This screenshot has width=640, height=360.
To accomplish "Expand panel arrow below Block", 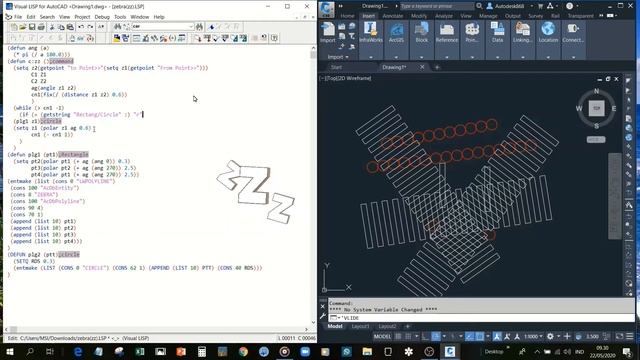I will (422, 57).
